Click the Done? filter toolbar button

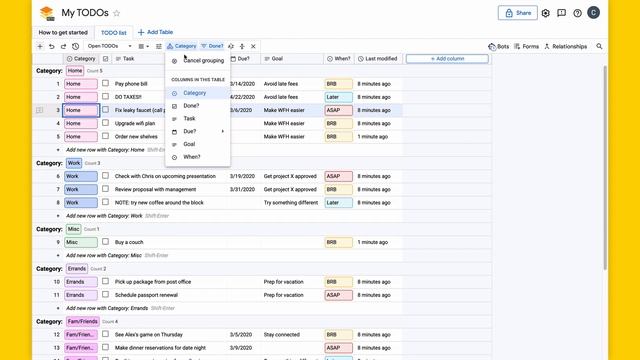pyautogui.click(x=212, y=46)
